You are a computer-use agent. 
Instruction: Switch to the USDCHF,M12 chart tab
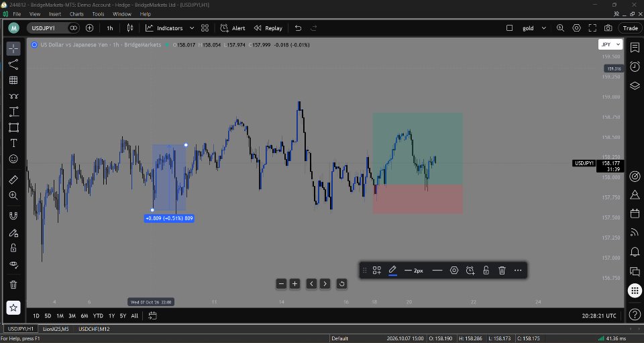94,329
